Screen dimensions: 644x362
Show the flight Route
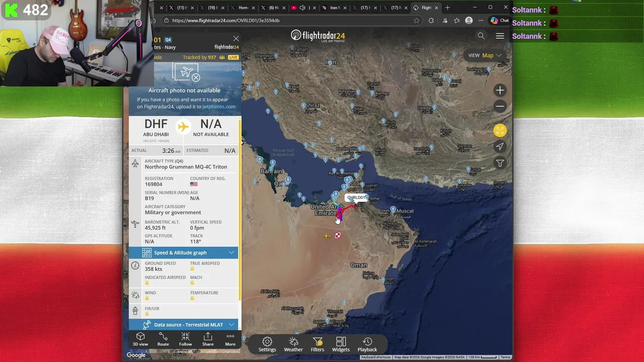point(163,339)
